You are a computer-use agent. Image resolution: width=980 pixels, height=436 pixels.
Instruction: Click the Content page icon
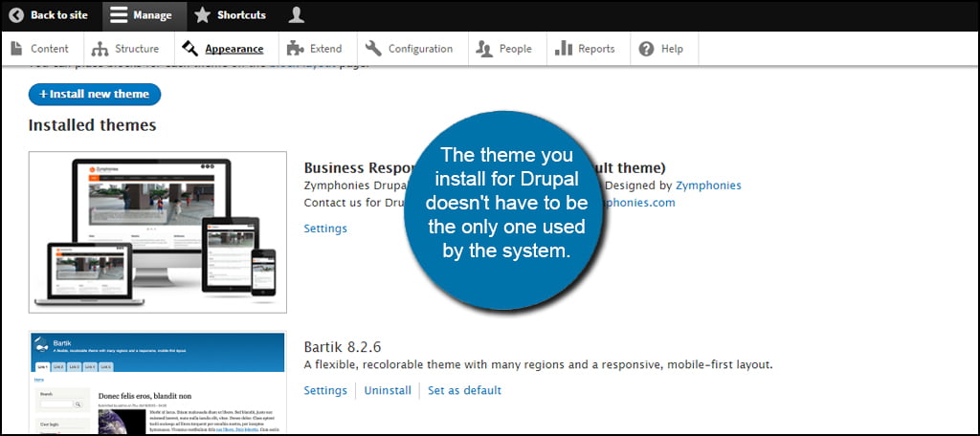(x=17, y=49)
